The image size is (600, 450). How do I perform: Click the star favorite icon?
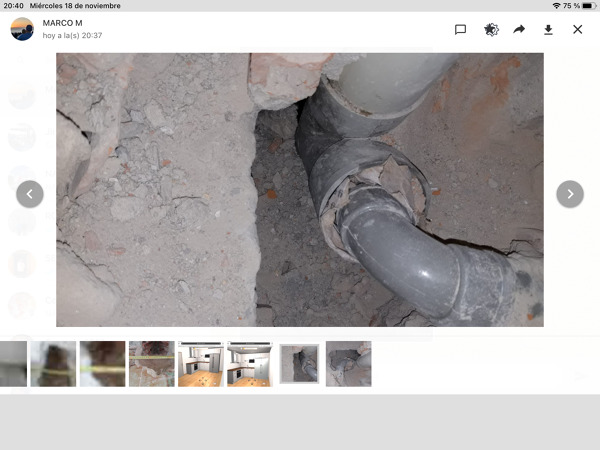[x=491, y=30]
